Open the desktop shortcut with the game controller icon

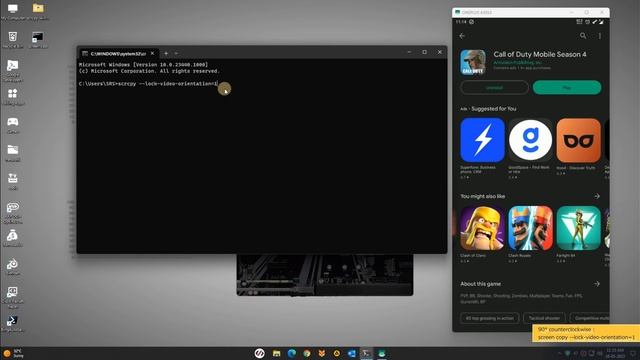click(x=13, y=124)
